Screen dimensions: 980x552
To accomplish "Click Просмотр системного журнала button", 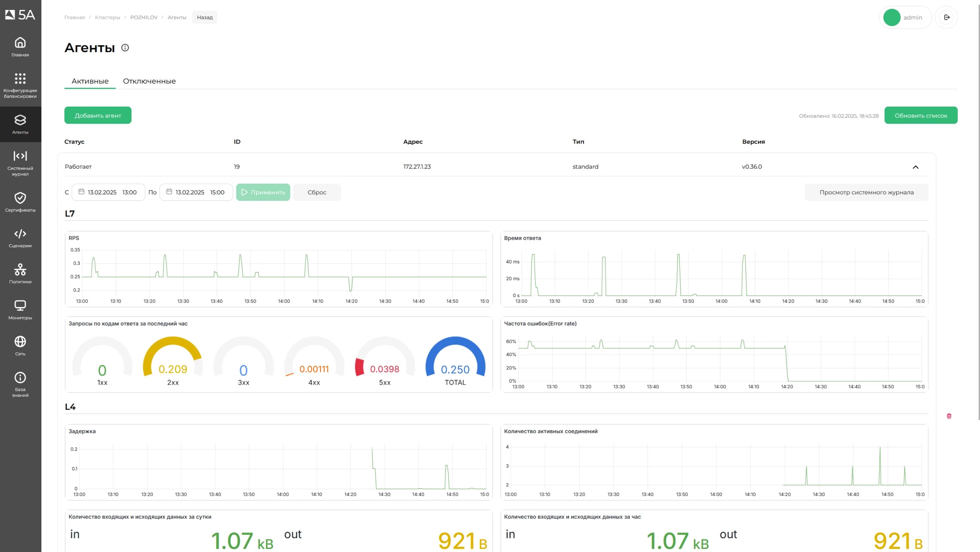I will tap(866, 192).
